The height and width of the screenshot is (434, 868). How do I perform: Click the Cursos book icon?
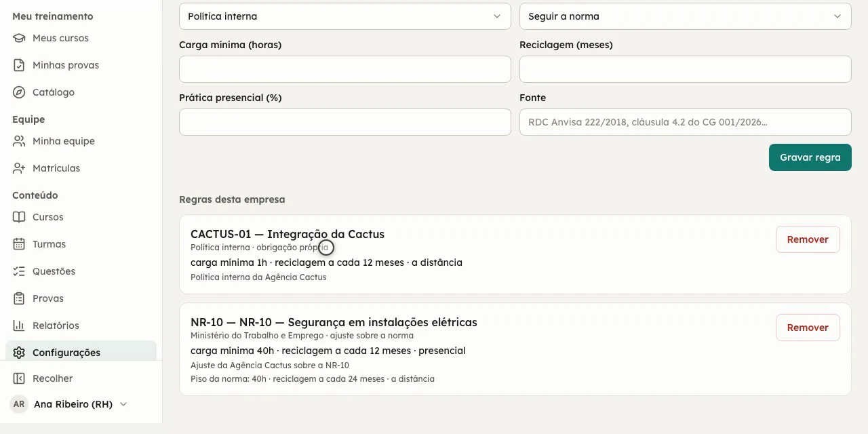pos(19,217)
